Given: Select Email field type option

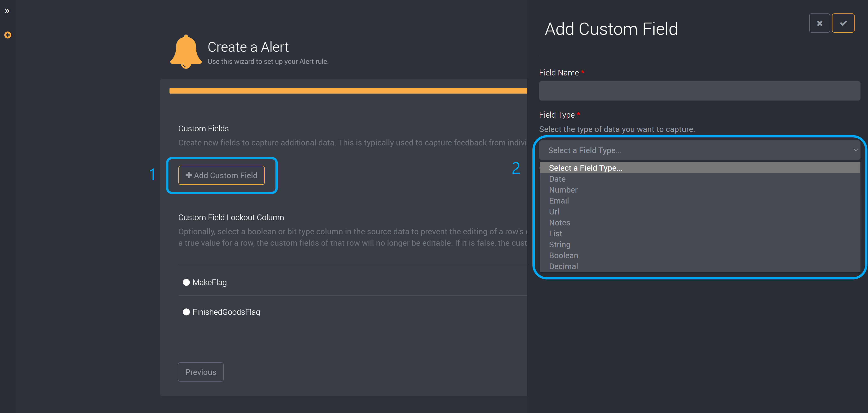Looking at the screenshot, I should [x=699, y=201].
